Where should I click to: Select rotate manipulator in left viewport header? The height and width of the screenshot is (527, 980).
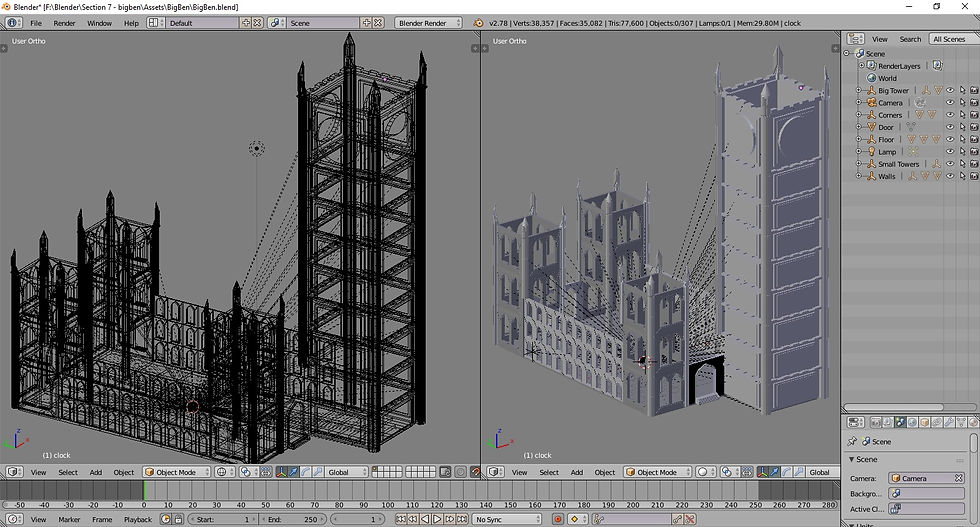click(306, 472)
